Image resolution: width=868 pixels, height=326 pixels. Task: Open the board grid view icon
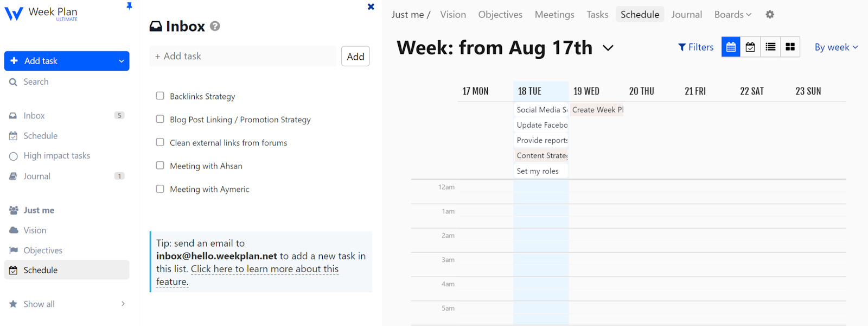pyautogui.click(x=789, y=47)
